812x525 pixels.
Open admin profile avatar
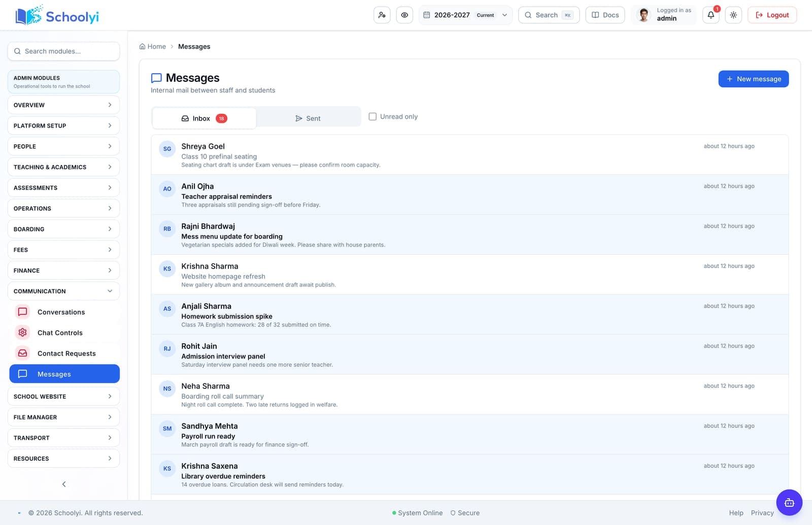click(x=644, y=15)
